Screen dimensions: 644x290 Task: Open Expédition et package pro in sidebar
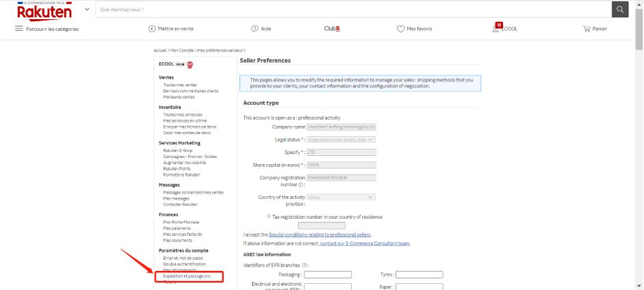click(186, 276)
